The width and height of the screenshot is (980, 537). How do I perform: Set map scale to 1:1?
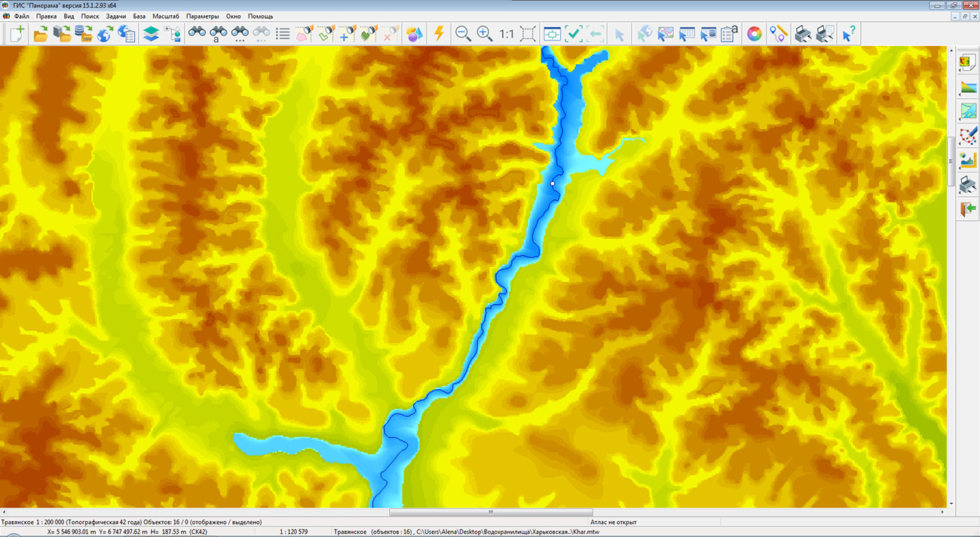tap(507, 34)
